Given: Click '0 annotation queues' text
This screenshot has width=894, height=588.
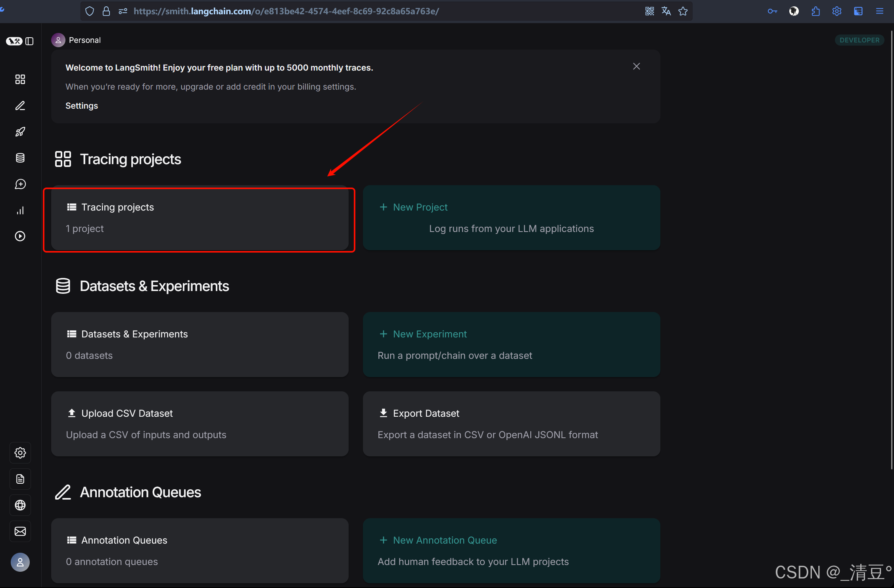Looking at the screenshot, I should (x=112, y=562).
